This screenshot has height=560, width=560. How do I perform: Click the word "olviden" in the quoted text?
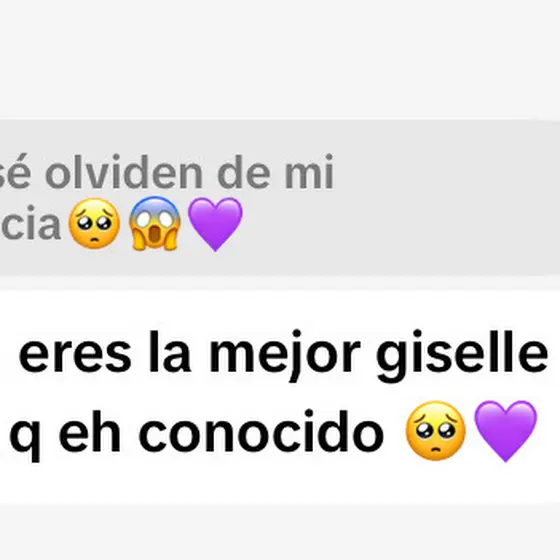pyautogui.click(x=124, y=172)
